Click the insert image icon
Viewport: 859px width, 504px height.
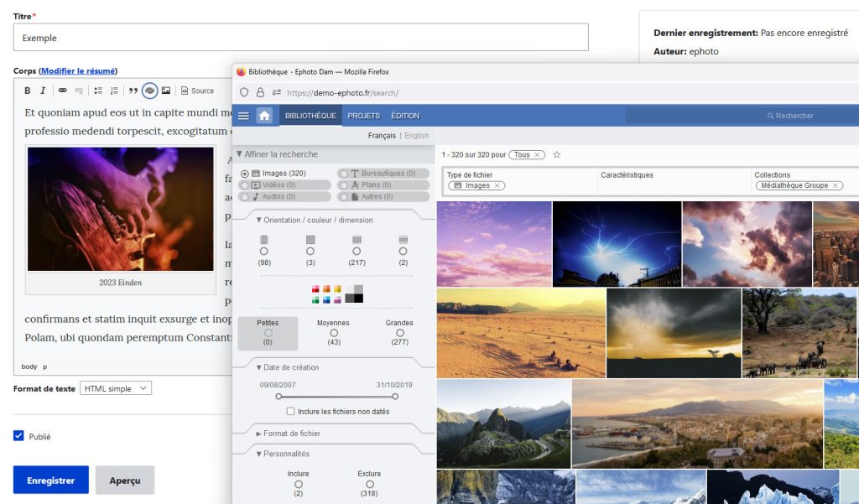click(x=166, y=91)
